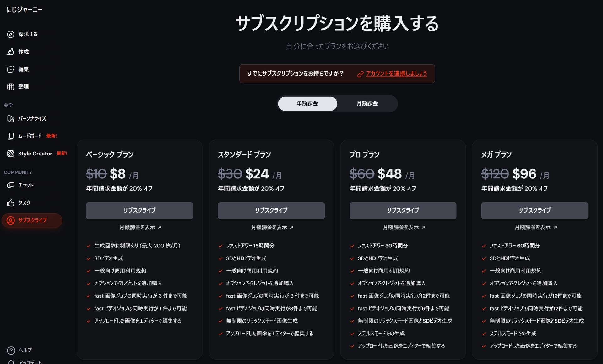
Task: Select サブスクライブ in the sidebar menu
Action: tap(32, 220)
